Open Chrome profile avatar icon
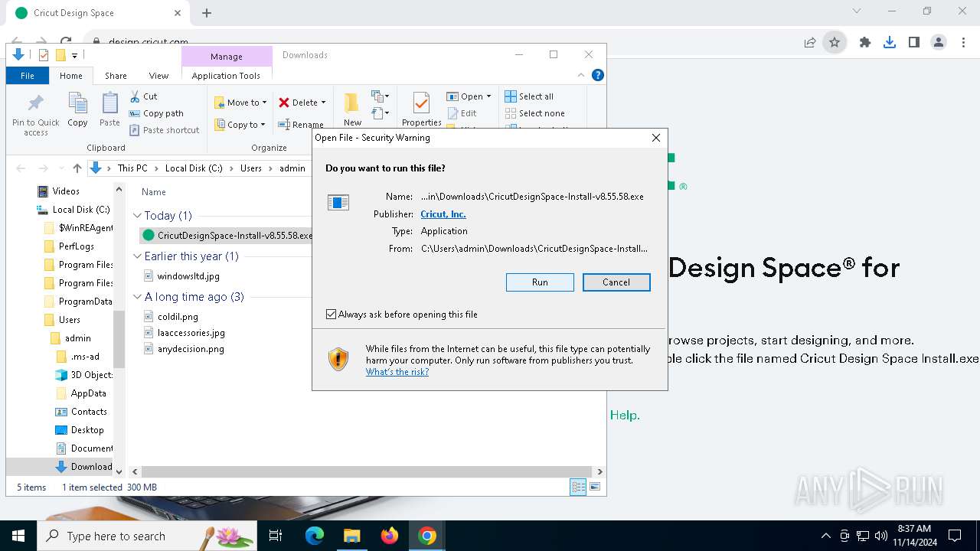Screen dimensions: 980x551 pos(939,43)
